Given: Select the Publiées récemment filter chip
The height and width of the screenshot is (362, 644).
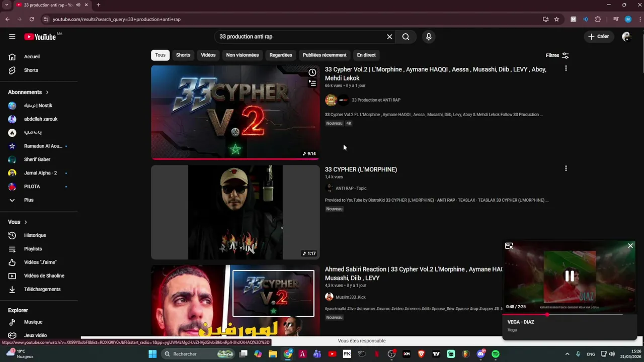Looking at the screenshot, I should pyautogui.click(x=325, y=55).
